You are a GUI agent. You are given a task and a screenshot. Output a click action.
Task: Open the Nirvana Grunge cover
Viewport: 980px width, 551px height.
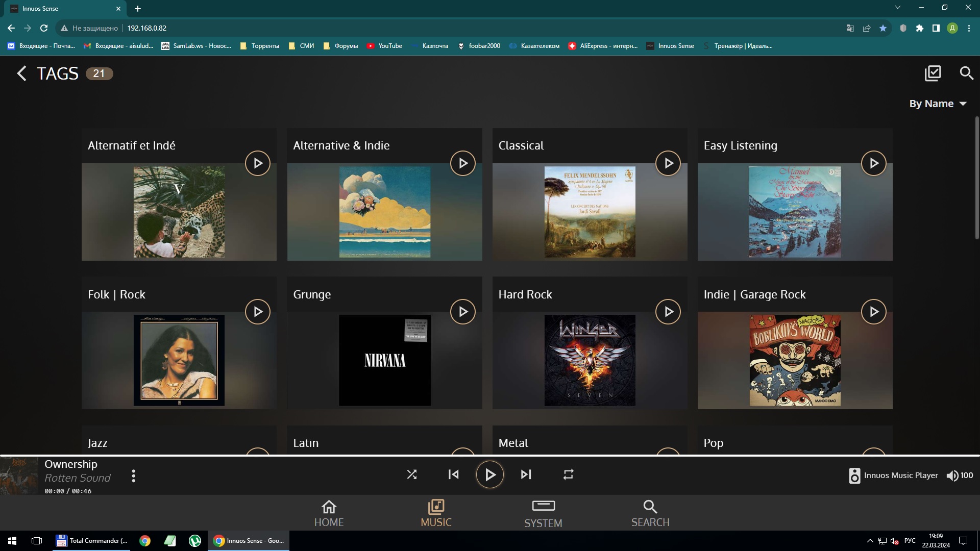pyautogui.click(x=385, y=360)
